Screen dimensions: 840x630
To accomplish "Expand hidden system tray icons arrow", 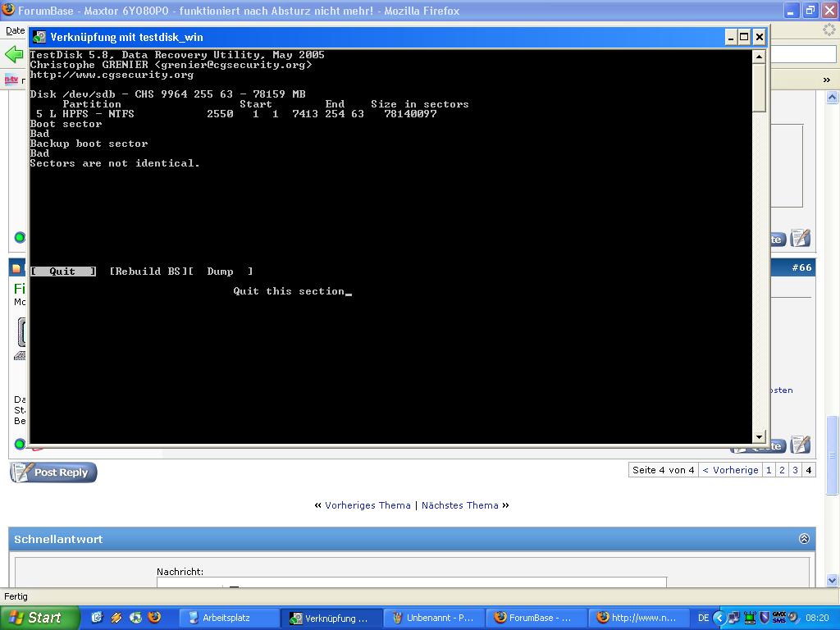I will [x=719, y=618].
